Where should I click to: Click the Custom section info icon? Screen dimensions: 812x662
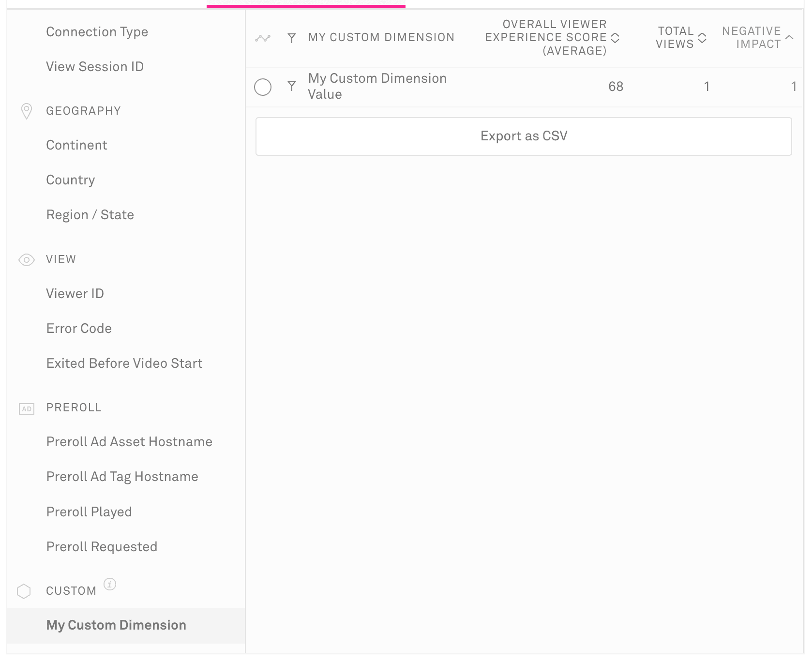pyautogui.click(x=110, y=584)
